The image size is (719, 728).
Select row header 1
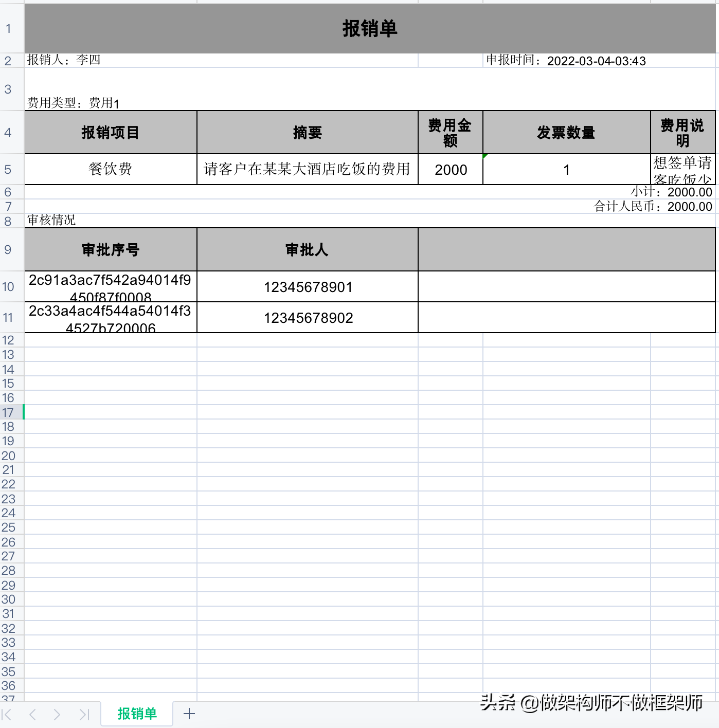[x=12, y=28]
